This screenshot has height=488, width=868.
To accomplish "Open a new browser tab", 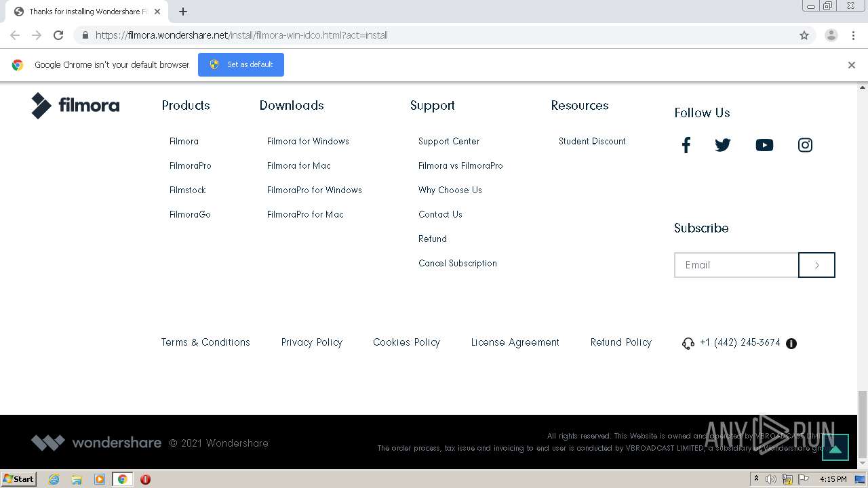I will tap(183, 12).
